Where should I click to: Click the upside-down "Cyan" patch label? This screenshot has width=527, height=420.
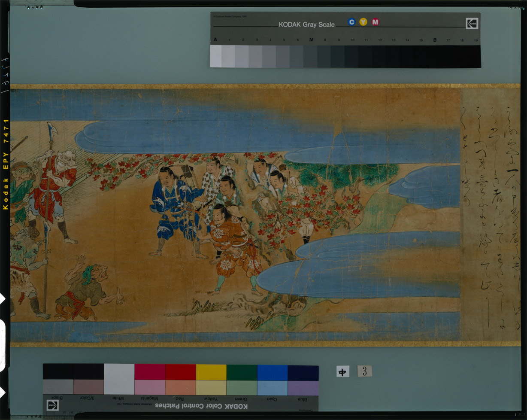(x=272, y=399)
